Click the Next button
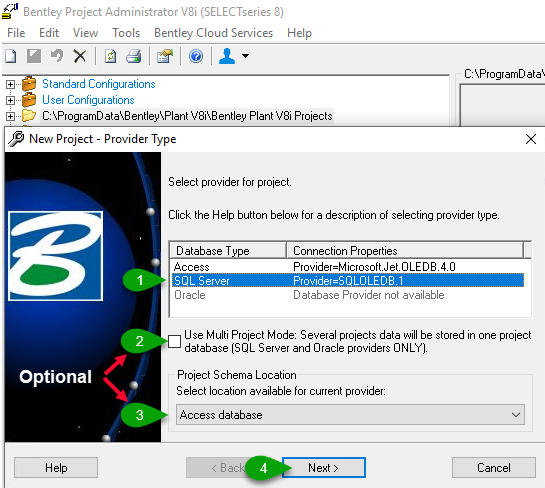The height and width of the screenshot is (488, 545). 324,468
